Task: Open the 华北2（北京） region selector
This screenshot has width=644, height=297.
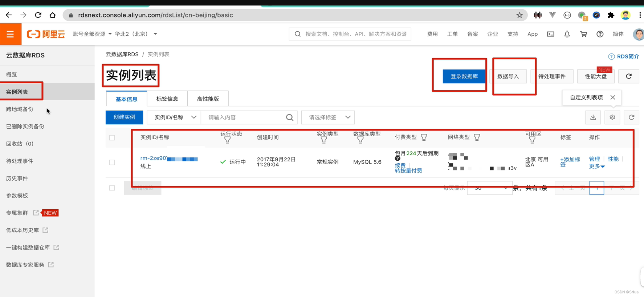Action: click(136, 34)
